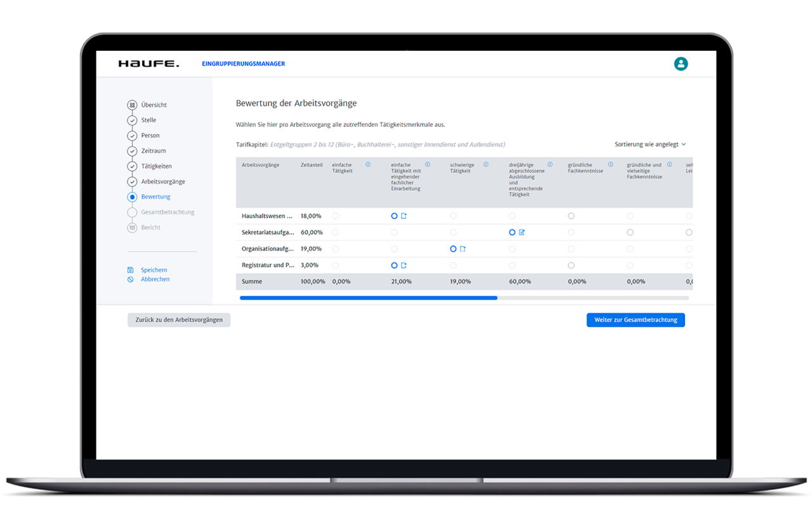Open the 'Sortierung wie angelegt' dropdown
Screen dimensions: 812x531
[x=650, y=145]
